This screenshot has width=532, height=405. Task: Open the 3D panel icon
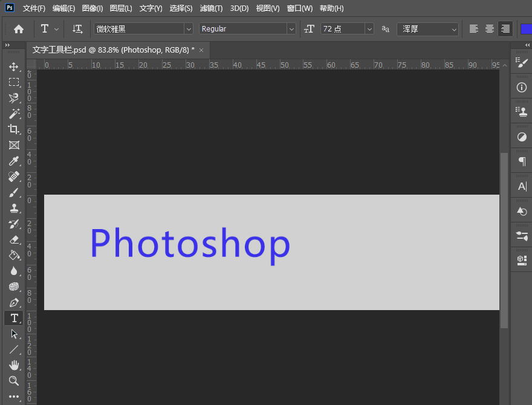point(522,261)
